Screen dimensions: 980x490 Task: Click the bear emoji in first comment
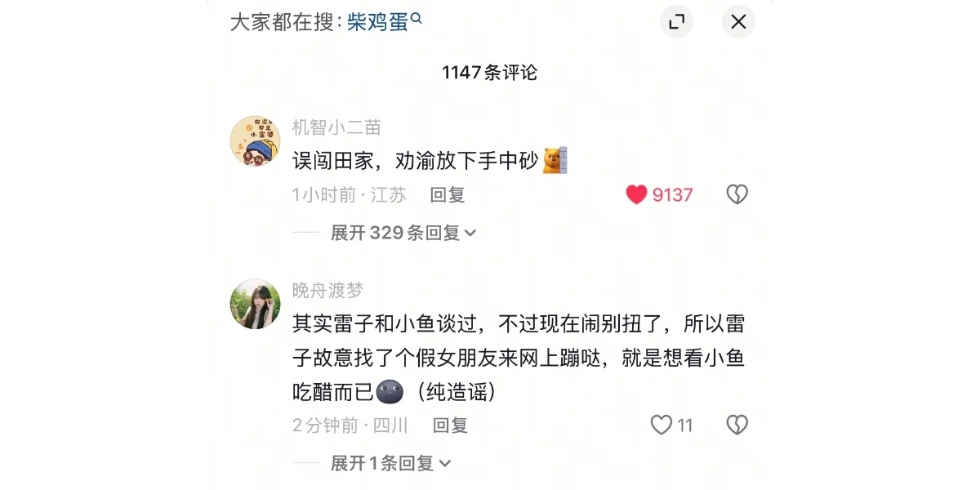(x=555, y=161)
